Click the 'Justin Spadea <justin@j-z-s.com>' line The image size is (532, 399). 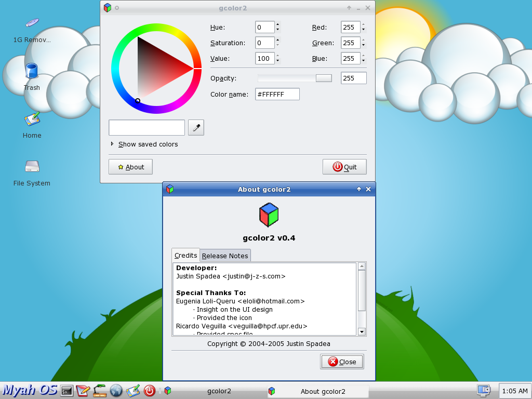(x=231, y=276)
